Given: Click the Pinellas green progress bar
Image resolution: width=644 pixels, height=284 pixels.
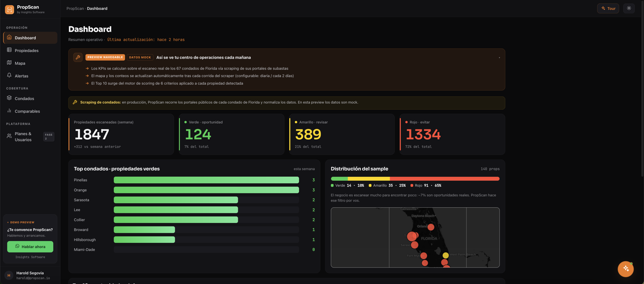Looking at the screenshot, I should (x=206, y=180).
